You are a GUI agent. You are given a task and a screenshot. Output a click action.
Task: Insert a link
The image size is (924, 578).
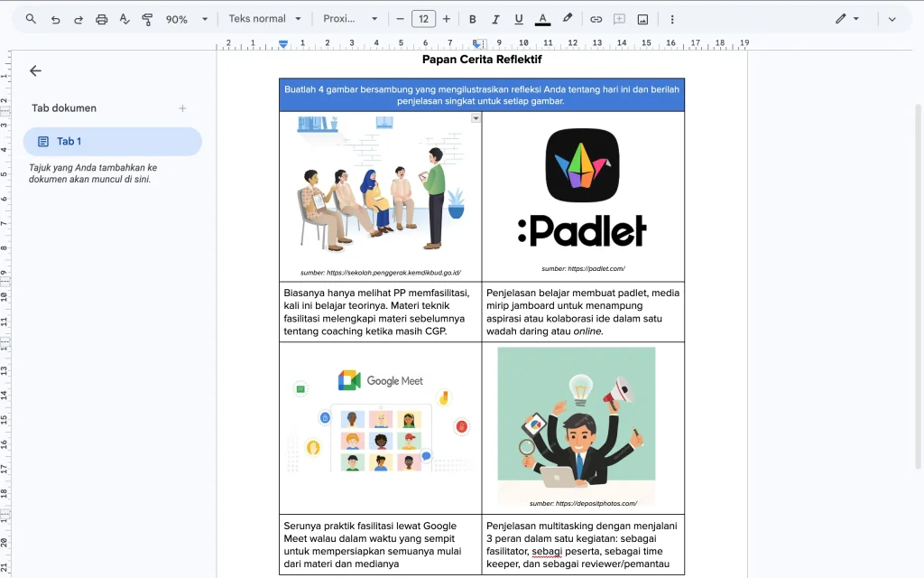click(596, 20)
